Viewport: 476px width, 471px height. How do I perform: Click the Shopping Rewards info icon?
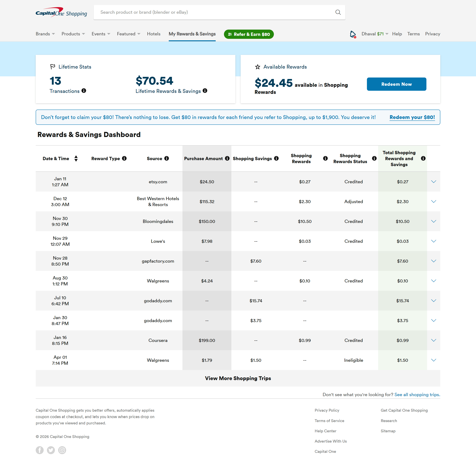point(325,158)
